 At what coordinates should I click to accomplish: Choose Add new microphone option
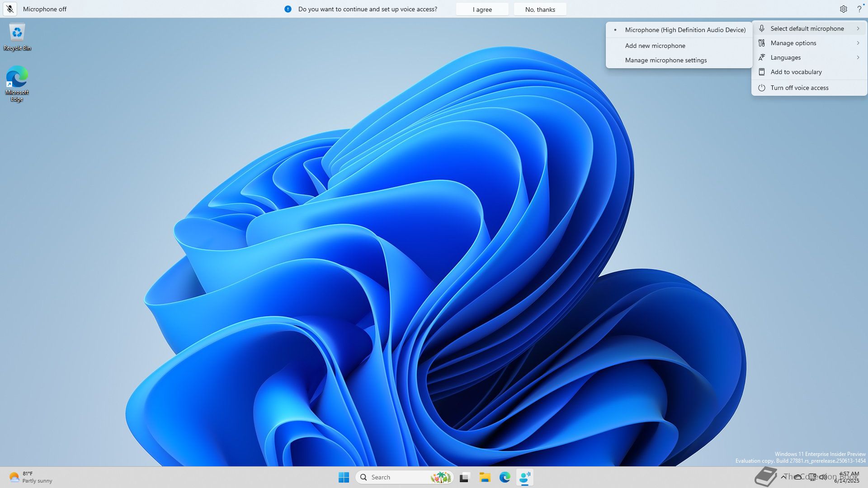point(655,46)
